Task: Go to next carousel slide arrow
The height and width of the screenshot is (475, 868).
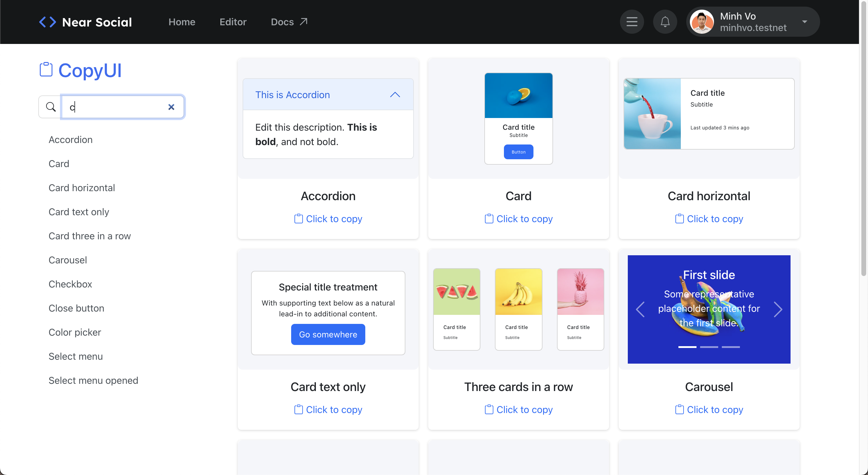Action: click(778, 309)
